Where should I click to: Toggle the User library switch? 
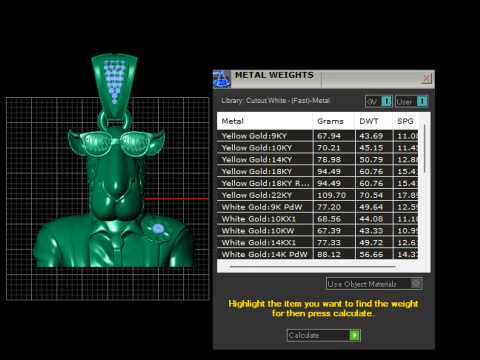coord(411,101)
